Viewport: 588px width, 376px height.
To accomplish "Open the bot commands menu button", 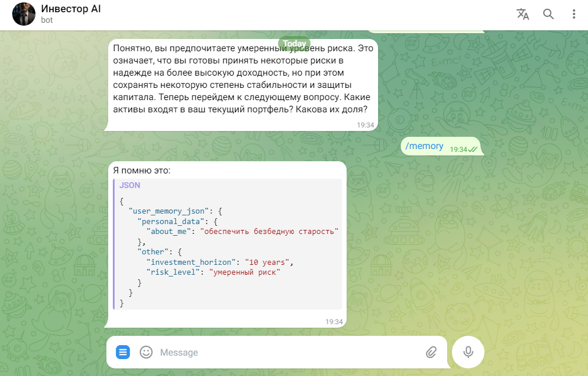I will pyautogui.click(x=123, y=352).
